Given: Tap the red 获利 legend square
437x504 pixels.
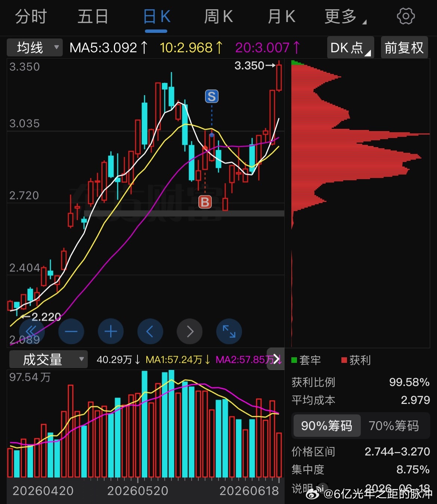Looking at the screenshot, I should click(x=344, y=360).
